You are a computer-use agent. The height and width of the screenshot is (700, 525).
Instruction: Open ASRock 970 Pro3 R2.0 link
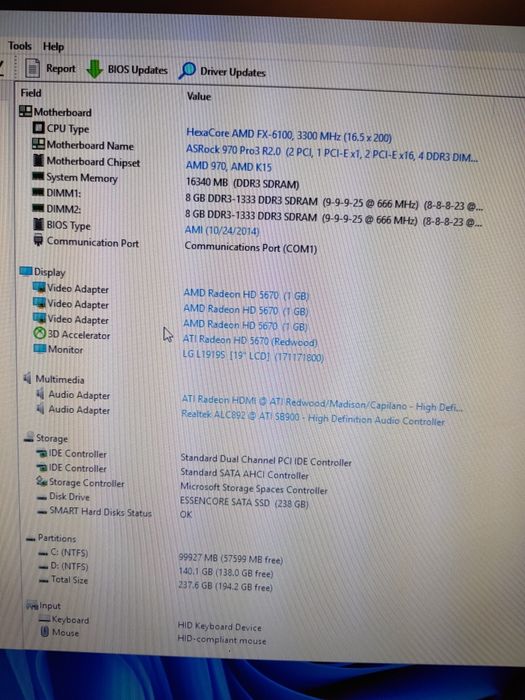(x=332, y=153)
